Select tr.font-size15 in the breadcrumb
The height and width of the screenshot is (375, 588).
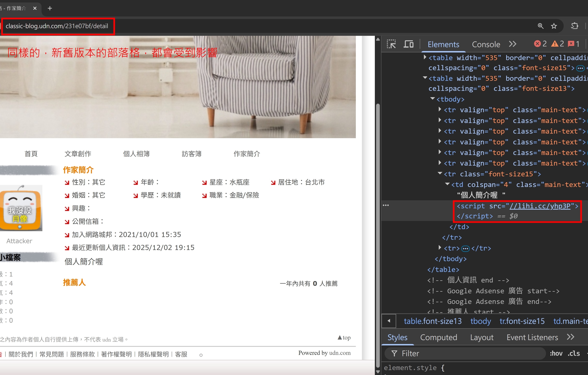(x=522, y=321)
